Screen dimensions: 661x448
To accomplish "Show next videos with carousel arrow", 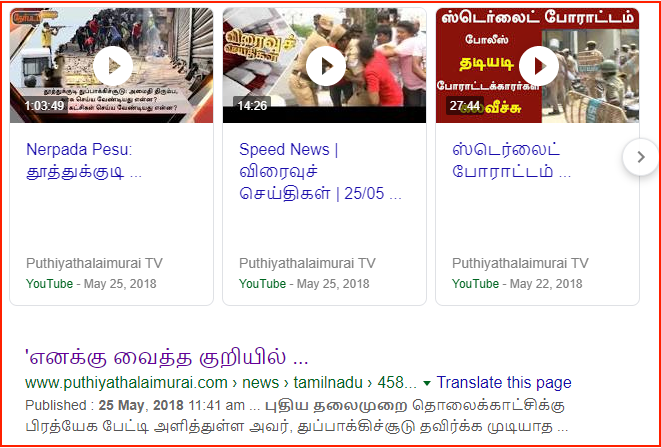I will tap(640, 157).
